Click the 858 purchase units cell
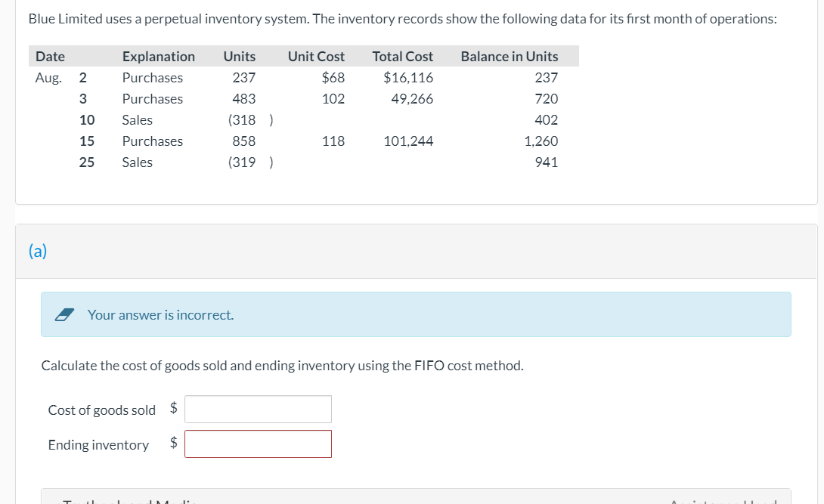This screenshot has height=504, width=824. [244, 141]
